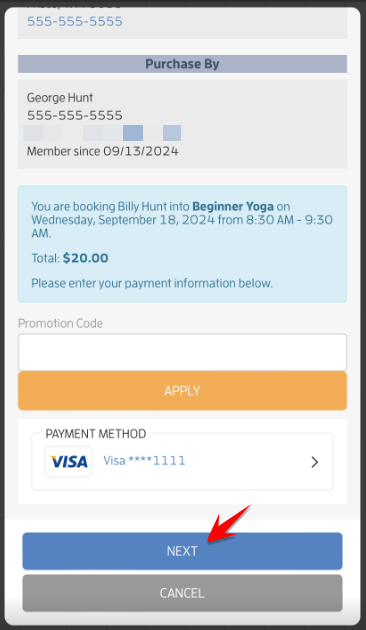Click the red arrow pointing at NEXT
Image resolution: width=366 pixels, height=630 pixels.
pos(228,524)
